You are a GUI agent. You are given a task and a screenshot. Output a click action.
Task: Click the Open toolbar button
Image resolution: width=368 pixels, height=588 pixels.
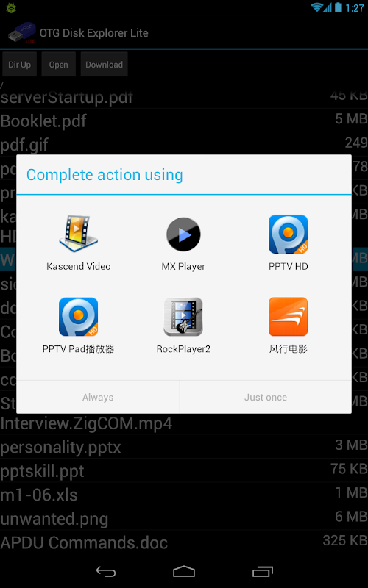59,65
